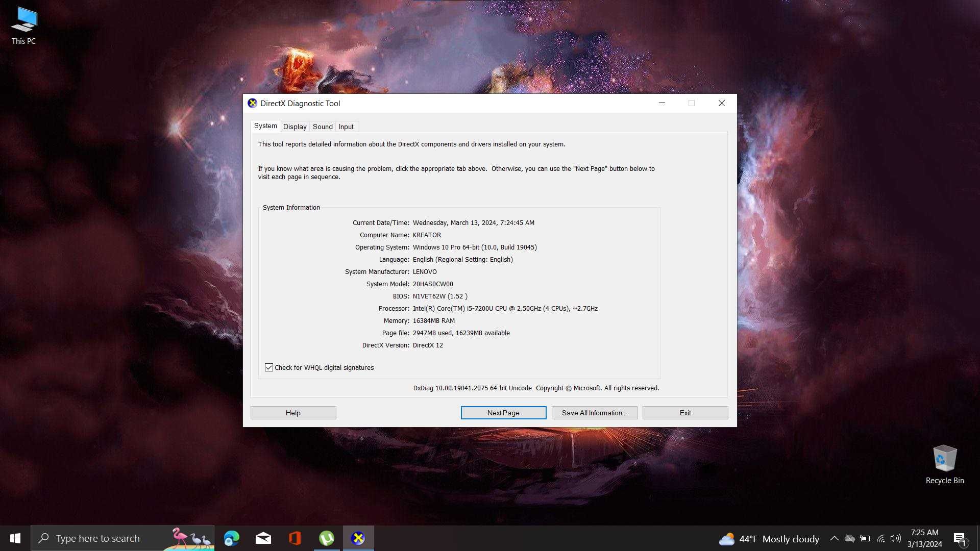Open the Windows Start menu
The image size is (980, 551).
15,538
